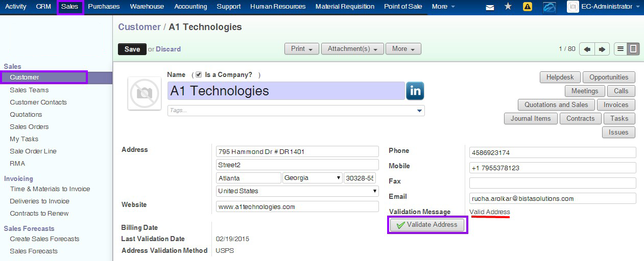This screenshot has width=644, height=261.
Task: Open the Calls button
Action: (621, 91)
